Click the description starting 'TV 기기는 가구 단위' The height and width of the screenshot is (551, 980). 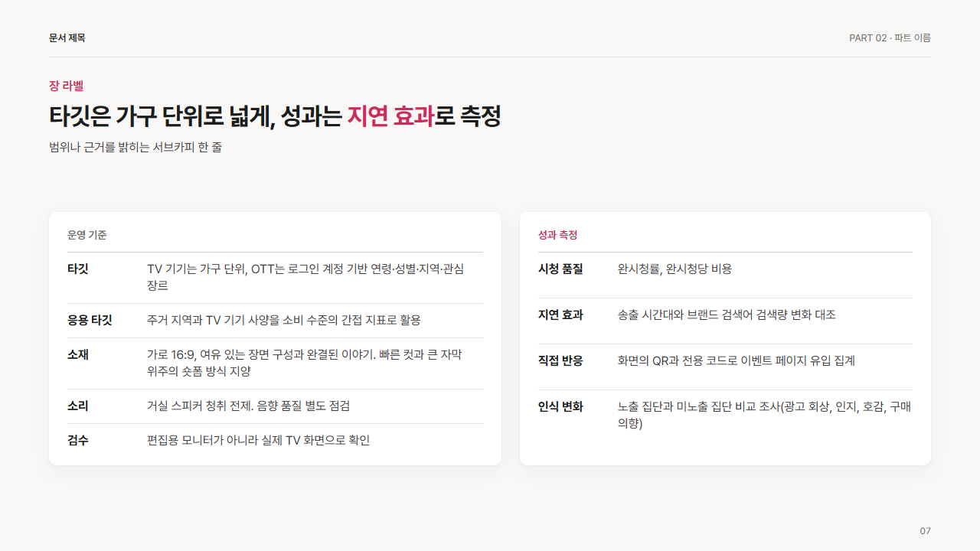coord(305,277)
